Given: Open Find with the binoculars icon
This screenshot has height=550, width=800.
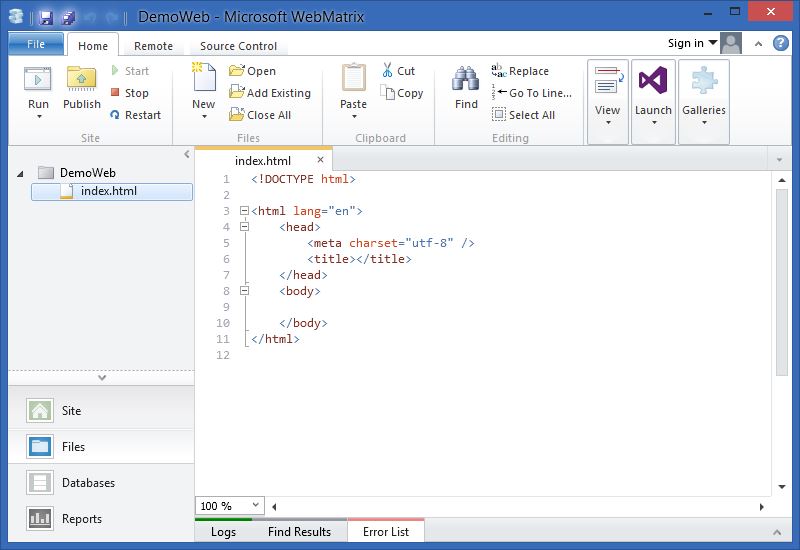Looking at the screenshot, I should click(466, 80).
